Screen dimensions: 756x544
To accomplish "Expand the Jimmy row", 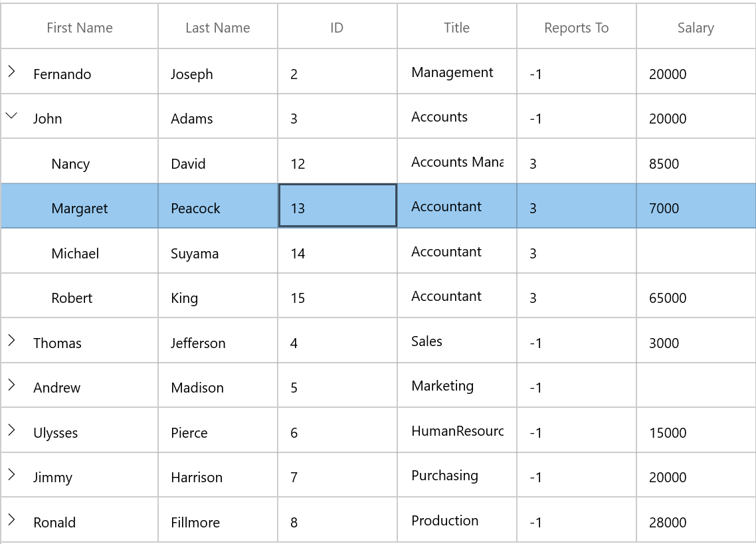I will (11, 474).
